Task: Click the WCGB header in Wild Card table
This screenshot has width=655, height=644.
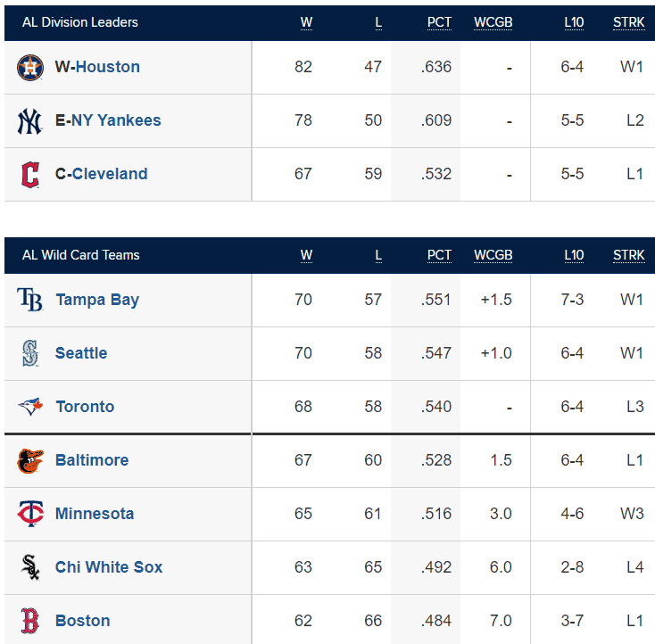Action: (493, 255)
